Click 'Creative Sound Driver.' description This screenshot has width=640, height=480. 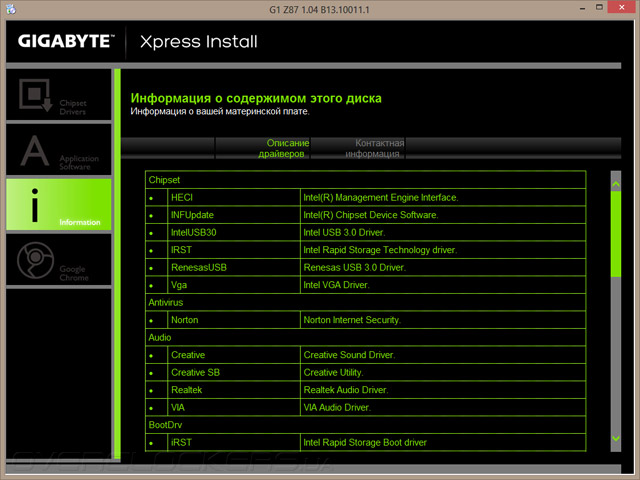point(349,355)
